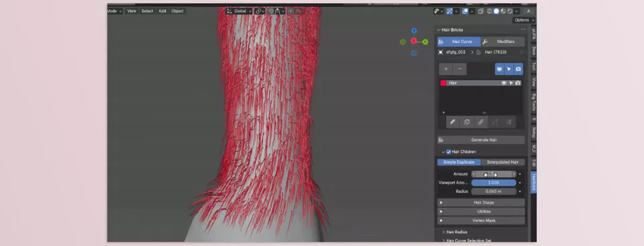644x246 pixels.
Task: Toggle proportional editing button
Action: (290, 11)
